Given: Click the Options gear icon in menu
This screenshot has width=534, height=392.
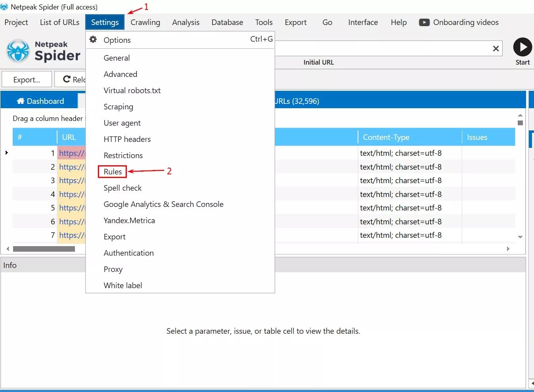Looking at the screenshot, I should pos(93,40).
